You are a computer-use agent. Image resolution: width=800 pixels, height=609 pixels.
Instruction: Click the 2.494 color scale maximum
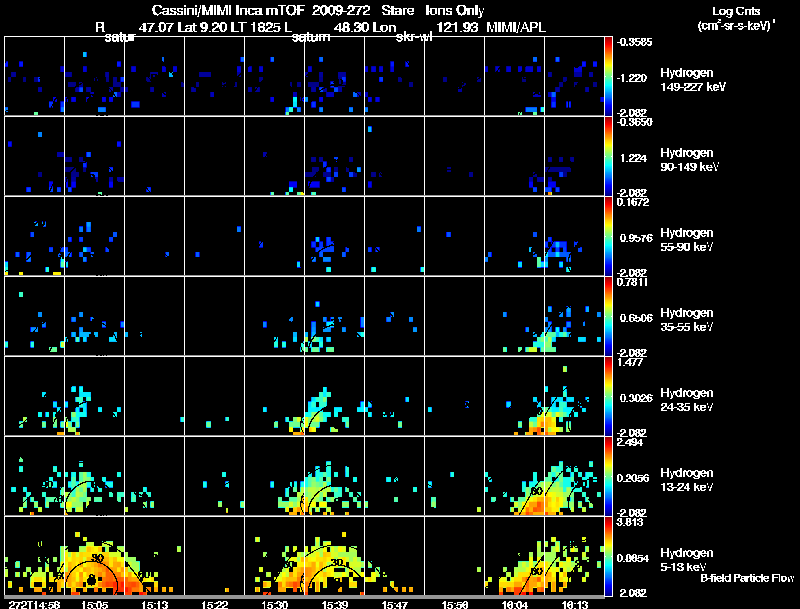coord(630,442)
